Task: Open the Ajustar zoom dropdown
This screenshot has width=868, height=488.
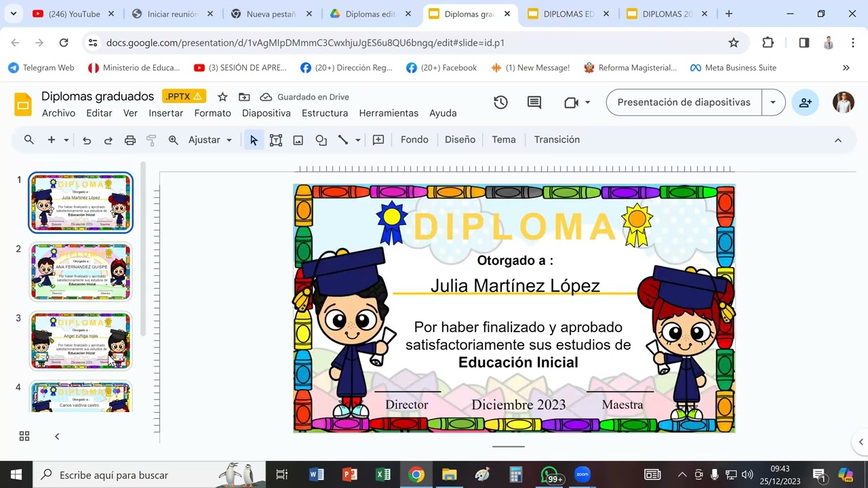Action: (210, 140)
